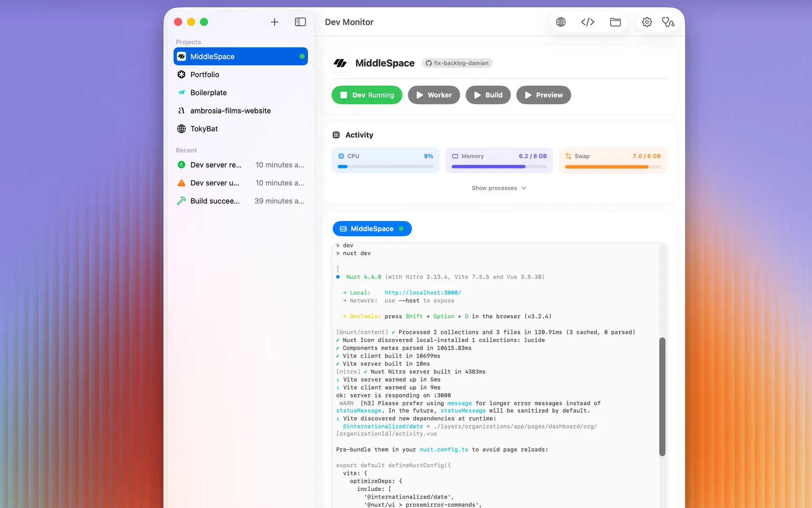The image size is (812, 508).
Task: Click the green status dot on MiddleSpace row
Action: point(302,56)
